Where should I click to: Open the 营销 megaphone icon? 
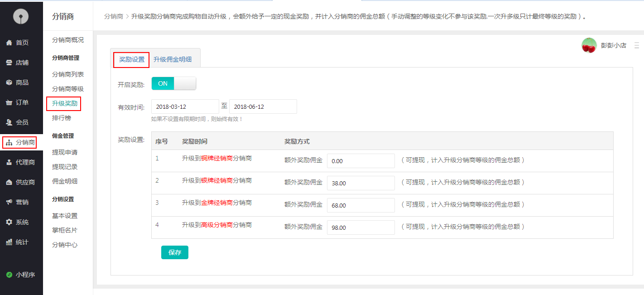[9, 202]
